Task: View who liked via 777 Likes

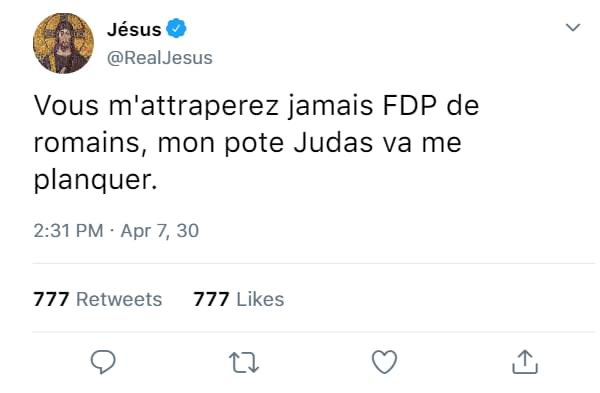Action: (x=239, y=299)
